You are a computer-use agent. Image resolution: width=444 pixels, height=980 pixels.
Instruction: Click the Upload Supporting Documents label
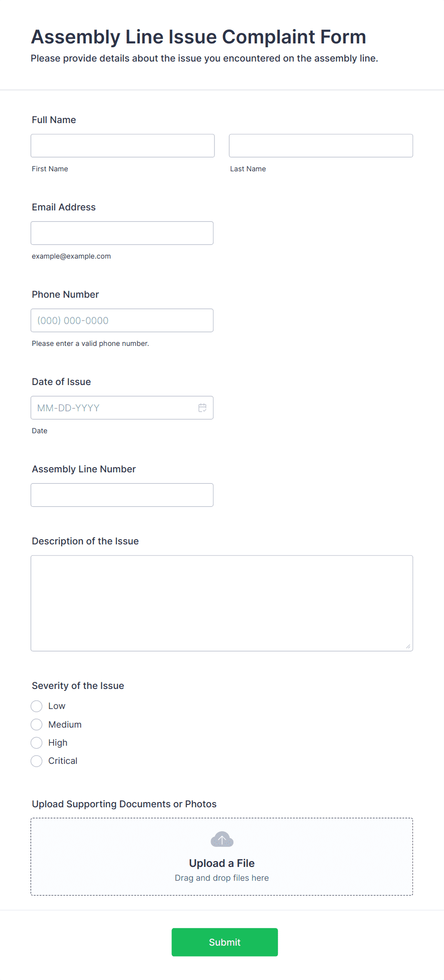point(124,804)
